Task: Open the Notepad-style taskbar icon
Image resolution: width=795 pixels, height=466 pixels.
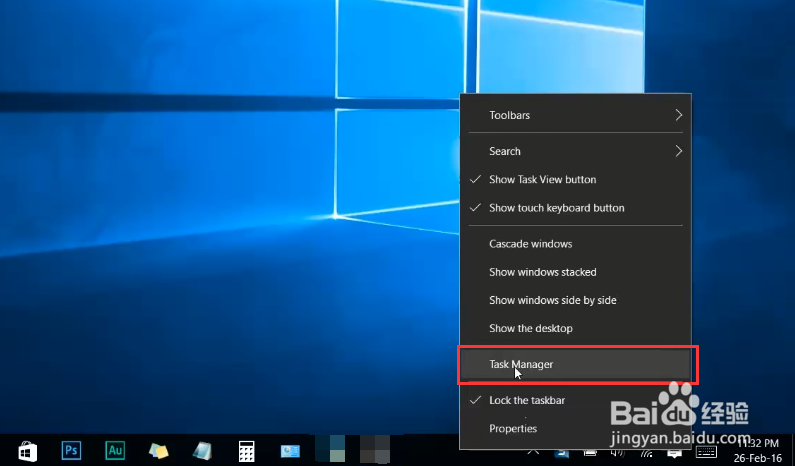Action: 202,451
